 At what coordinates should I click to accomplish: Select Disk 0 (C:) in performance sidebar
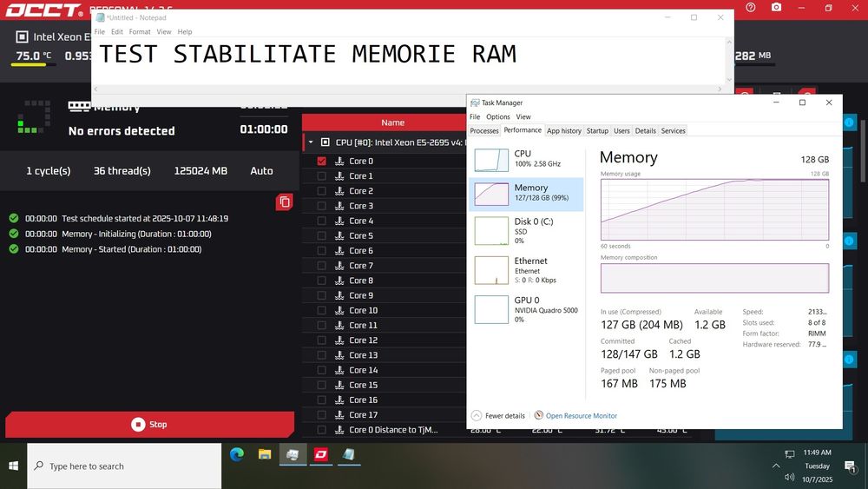[526, 230]
